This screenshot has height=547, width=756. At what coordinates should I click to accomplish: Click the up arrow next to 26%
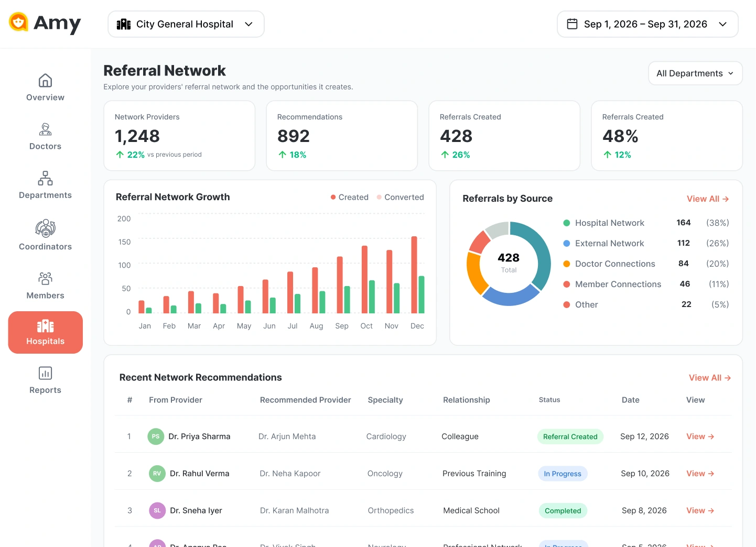click(445, 155)
